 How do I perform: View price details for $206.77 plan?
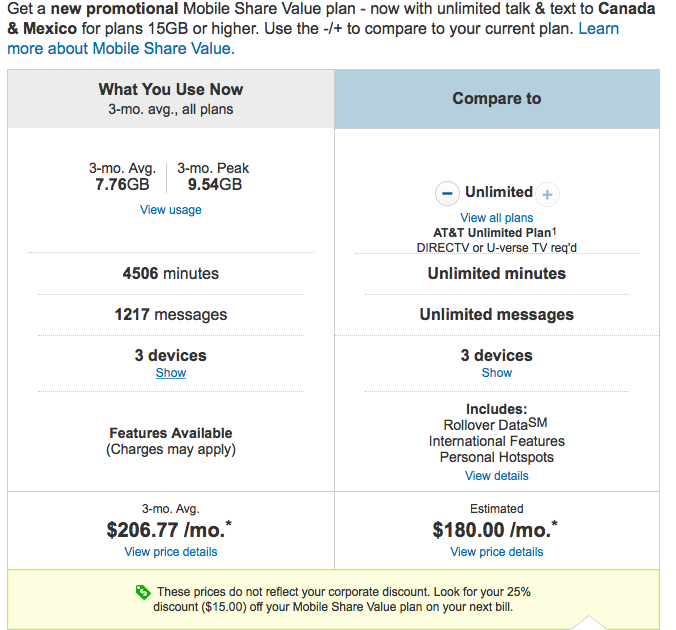pos(171,552)
